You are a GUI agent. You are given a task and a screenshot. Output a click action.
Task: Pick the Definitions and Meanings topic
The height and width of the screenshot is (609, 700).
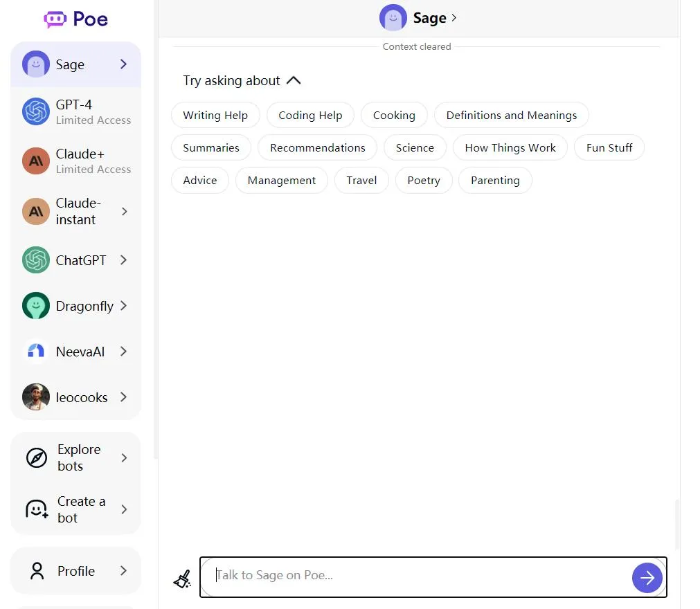[511, 116]
